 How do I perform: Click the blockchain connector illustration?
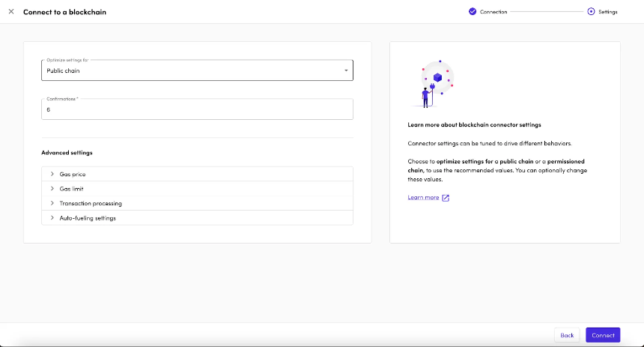(x=432, y=84)
